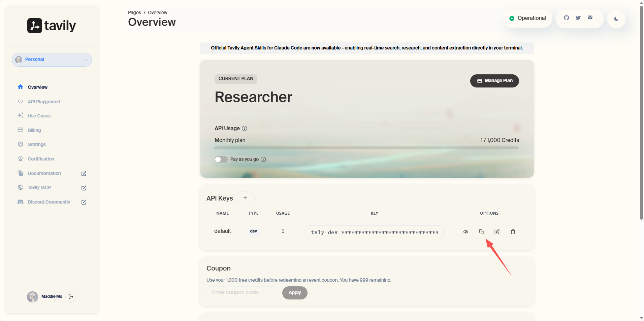Screen dimensions: 644x321
Task: Open Use Cases page
Action: pos(39,116)
